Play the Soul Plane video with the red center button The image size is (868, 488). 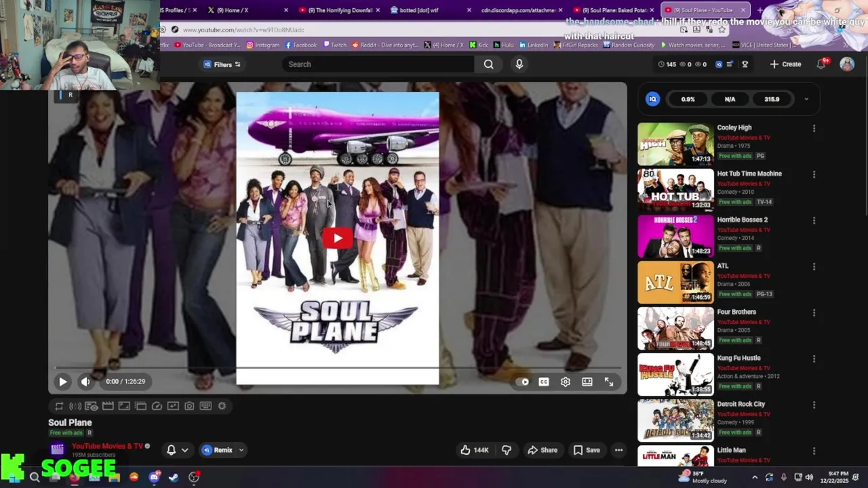click(x=337, y=238)
